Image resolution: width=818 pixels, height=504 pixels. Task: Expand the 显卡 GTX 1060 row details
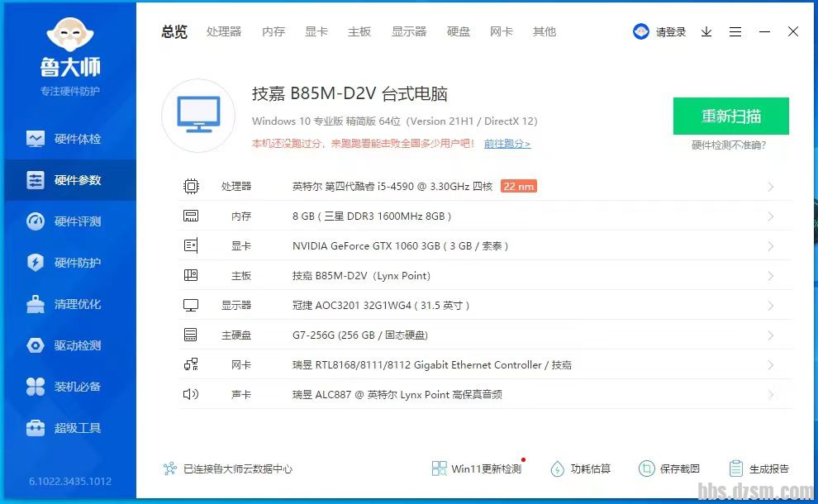click(x=770, y=246)
